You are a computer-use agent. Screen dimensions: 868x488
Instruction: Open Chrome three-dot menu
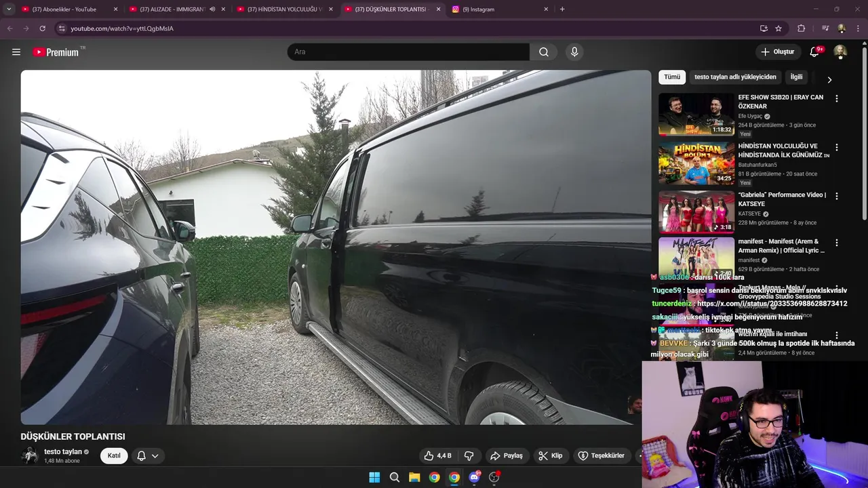coord(858,28)
